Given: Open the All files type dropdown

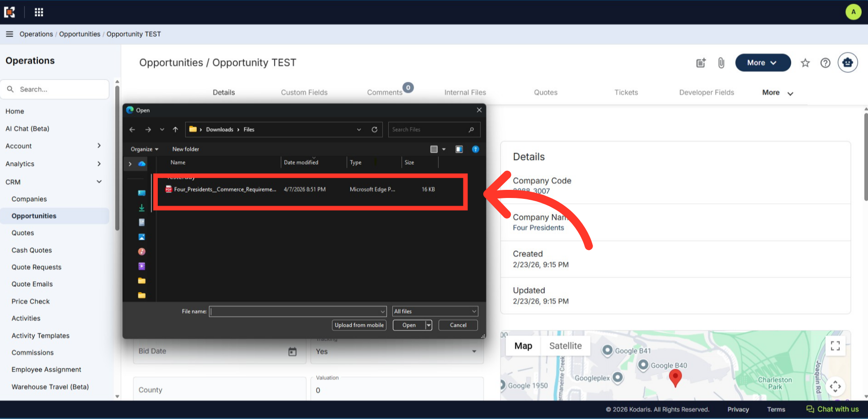Looking at the screenshot, I should point(435,311).
